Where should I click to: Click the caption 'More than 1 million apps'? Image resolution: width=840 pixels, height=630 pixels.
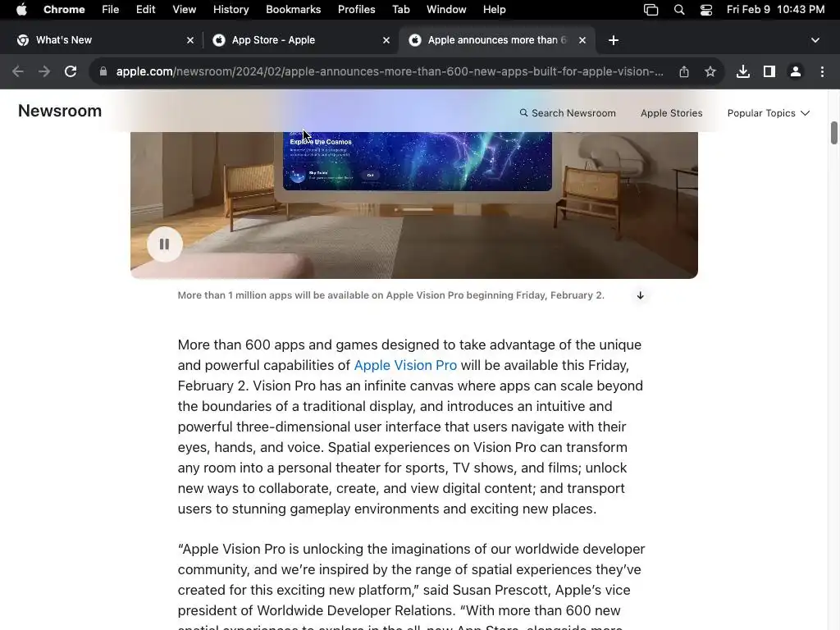point(391,295)
